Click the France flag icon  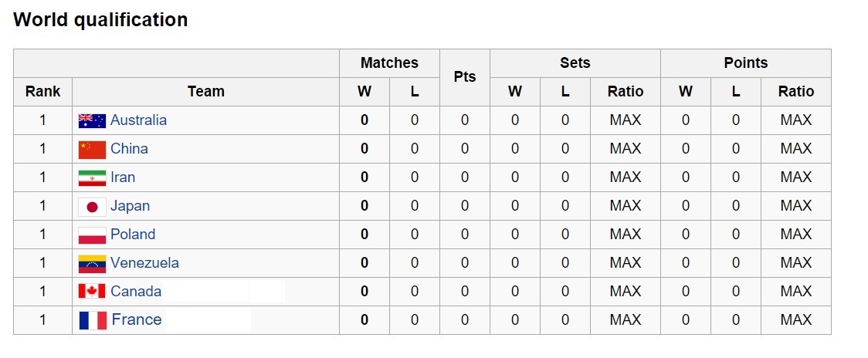click(93, 320)
